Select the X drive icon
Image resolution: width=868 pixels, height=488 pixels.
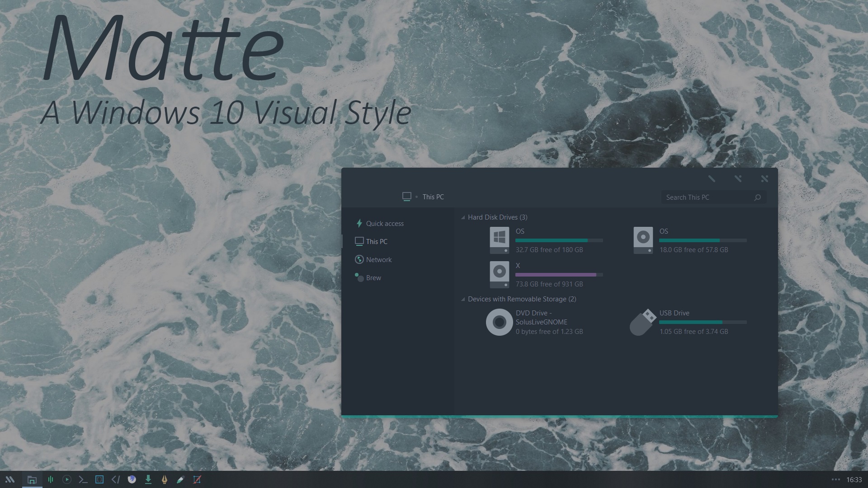point(499,275)
